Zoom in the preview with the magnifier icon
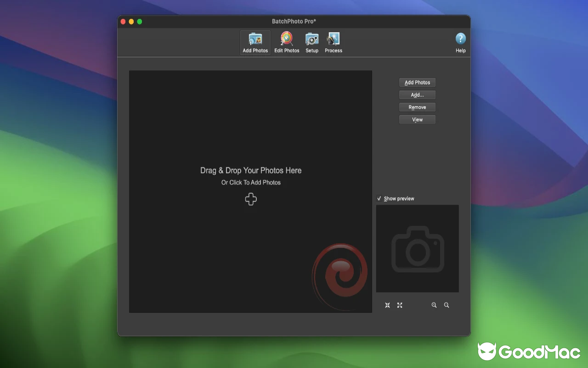 click(434, 305)
